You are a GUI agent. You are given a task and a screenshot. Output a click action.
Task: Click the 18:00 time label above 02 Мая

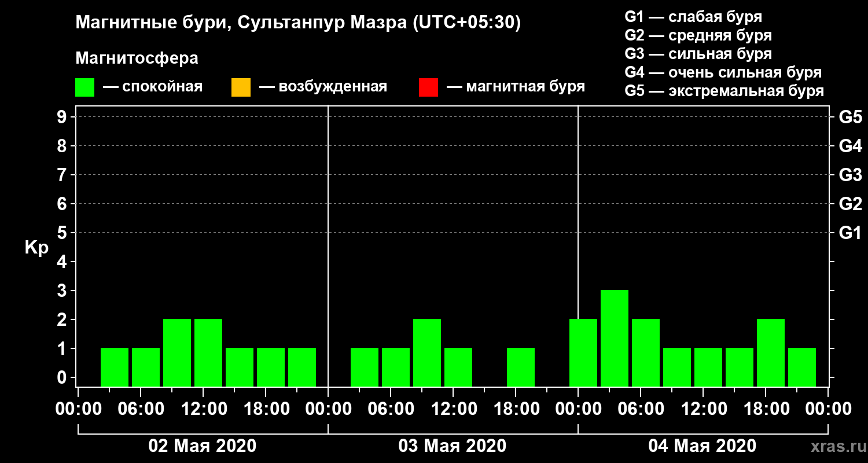coord(266,409)
